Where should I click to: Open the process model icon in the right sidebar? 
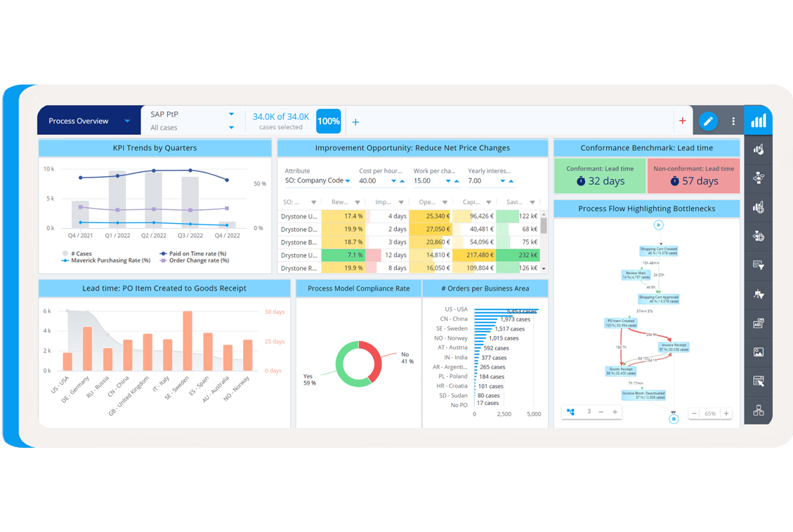(759, 178)
